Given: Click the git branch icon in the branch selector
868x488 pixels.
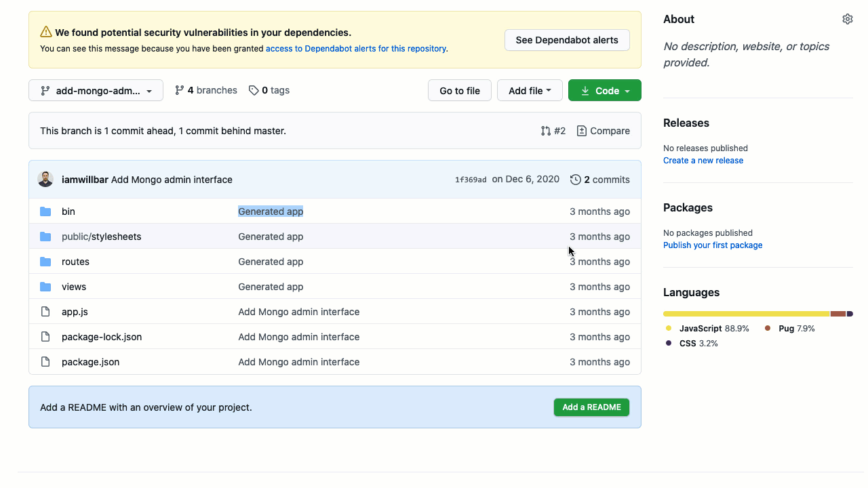Looking at the screenshot, I should pyautogui.click(x=45, y=91).
